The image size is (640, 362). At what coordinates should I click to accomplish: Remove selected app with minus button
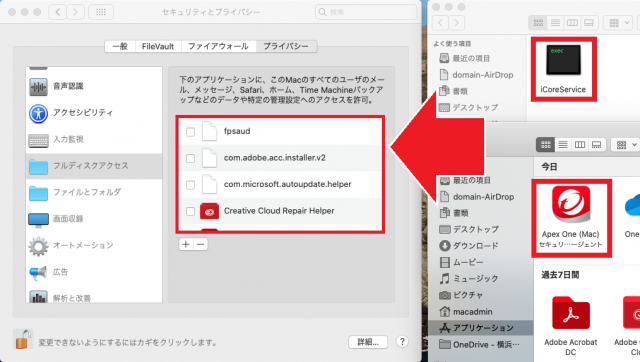(200, 244)
